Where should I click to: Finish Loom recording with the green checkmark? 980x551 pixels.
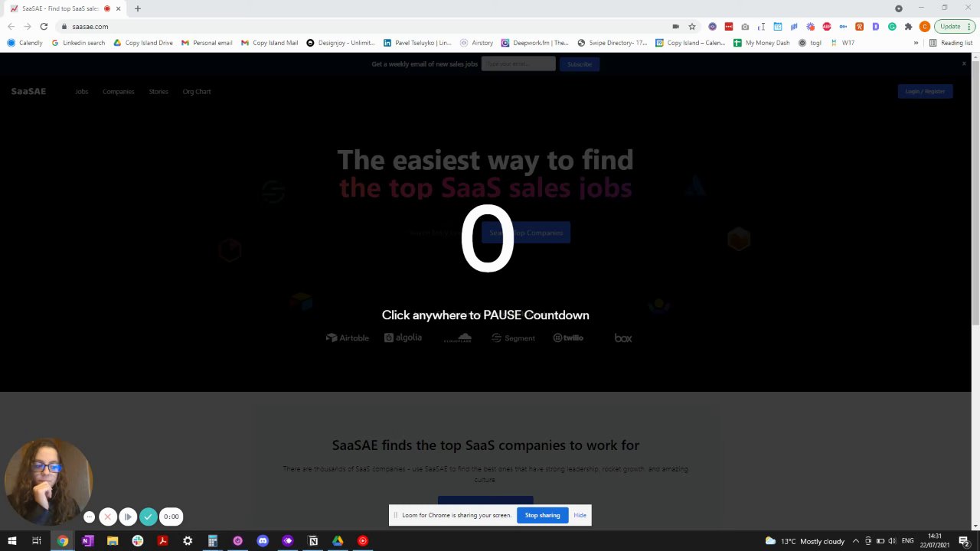[149, 517]
